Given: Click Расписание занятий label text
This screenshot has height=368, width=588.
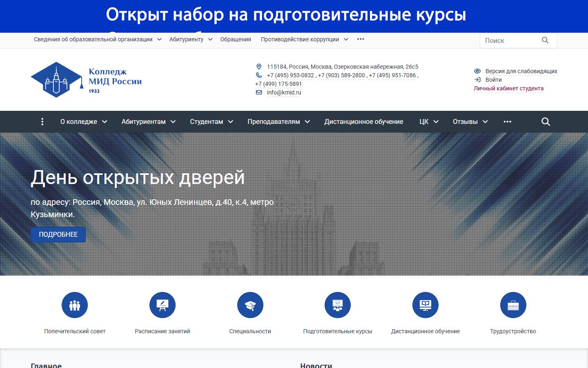Looking at the screenshot, I should click(x=163, y=331).
